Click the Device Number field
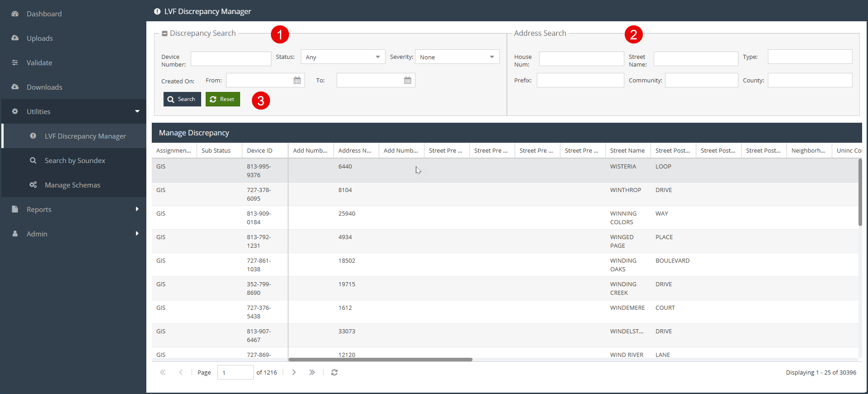The height and width of the screenshot is (394, 868). click(231, 59)
